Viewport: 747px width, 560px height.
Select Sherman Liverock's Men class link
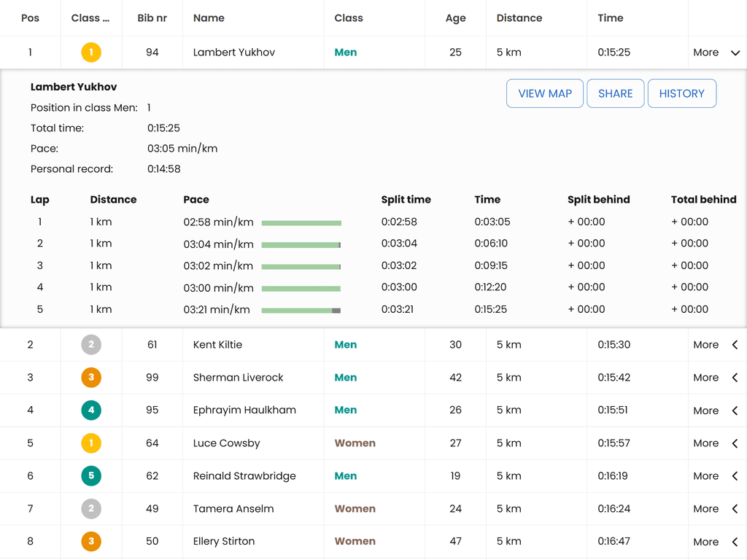(x=346, y=378)
